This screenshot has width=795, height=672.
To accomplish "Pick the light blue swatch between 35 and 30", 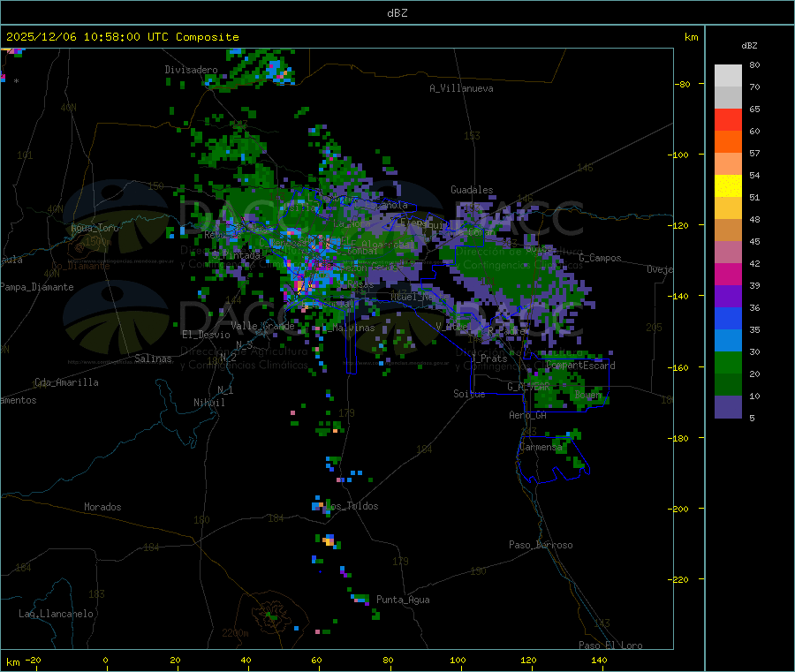I will (x=728, y=341).
